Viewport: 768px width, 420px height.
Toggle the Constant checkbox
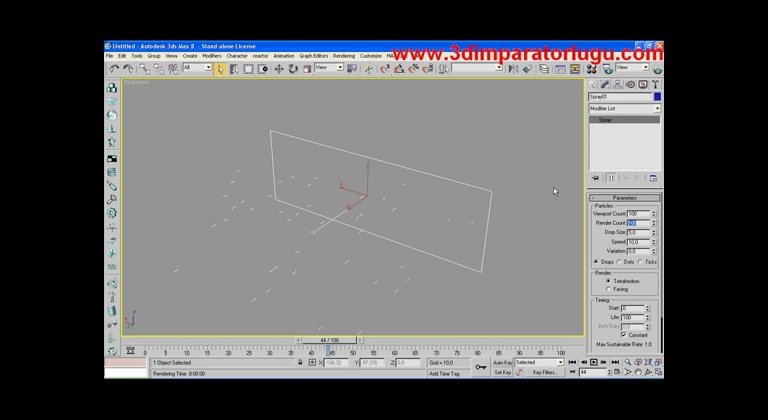click(624, 335)
